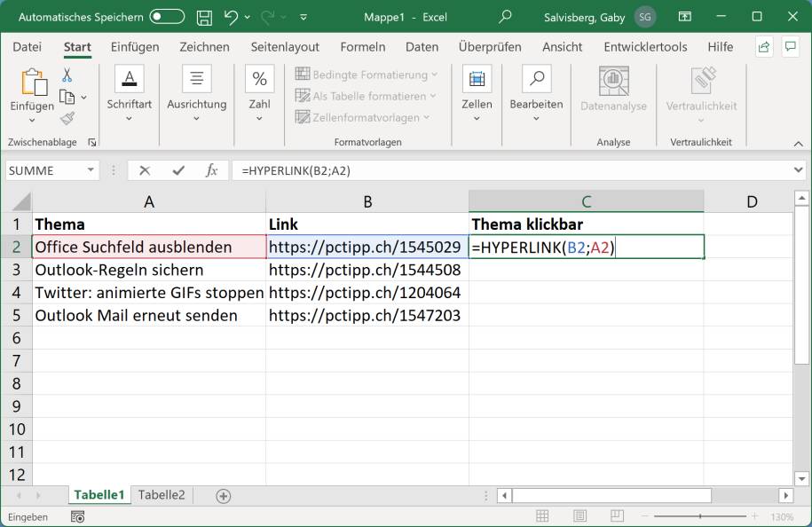Switch to the Überprüfen tab
This screenshot has height=527, width=812.
pyautogui.click(x=489, y=47)
